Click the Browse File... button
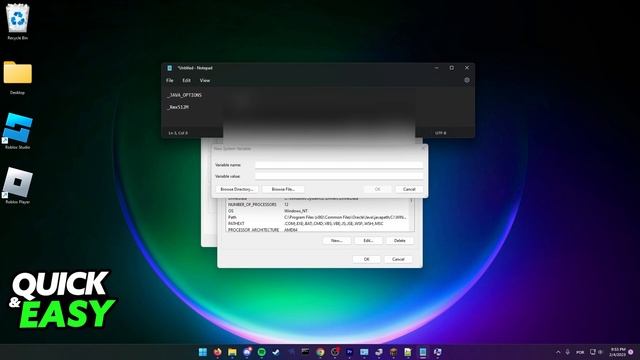Image resolution: width=640 pixels, height=360 pixels. tap(283, 189)
